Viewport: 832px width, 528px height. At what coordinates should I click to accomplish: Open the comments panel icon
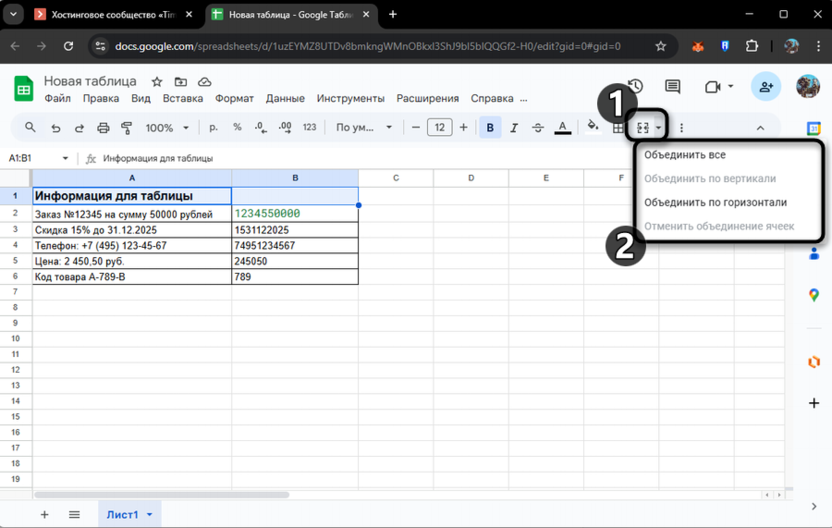[x=672, y=87]
